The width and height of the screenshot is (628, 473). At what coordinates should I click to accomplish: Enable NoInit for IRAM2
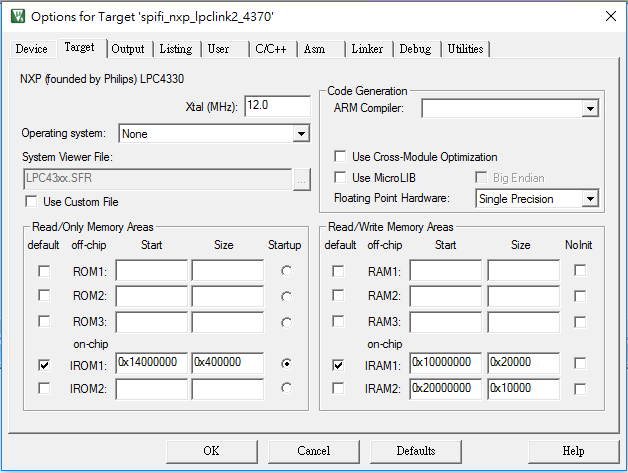pyautogui.click(x=580, y=389)
